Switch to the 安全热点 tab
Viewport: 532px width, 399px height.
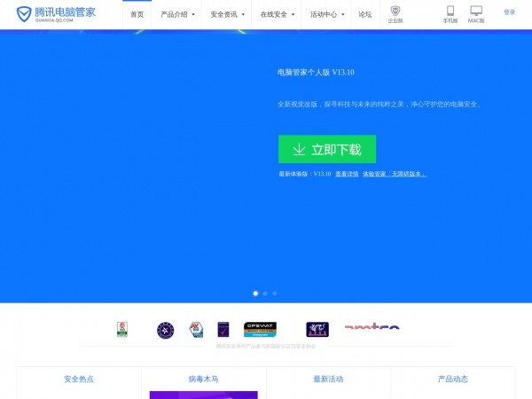(79, 379)
